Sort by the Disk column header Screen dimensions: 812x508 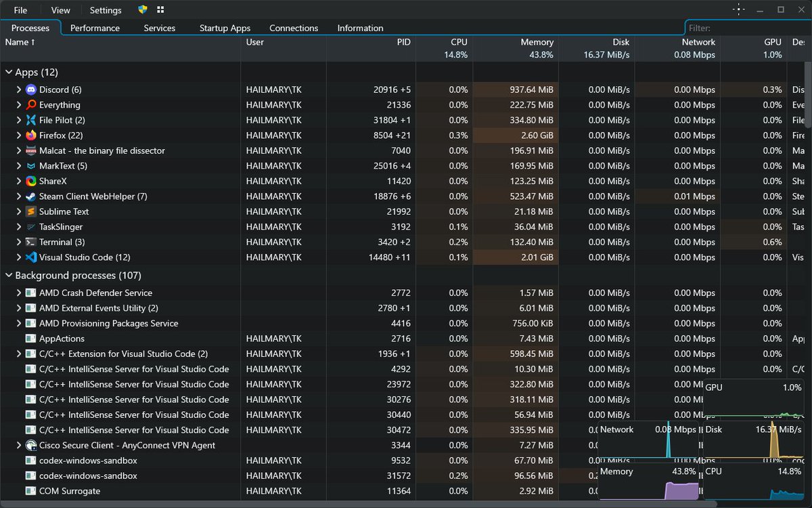(597, 48)
